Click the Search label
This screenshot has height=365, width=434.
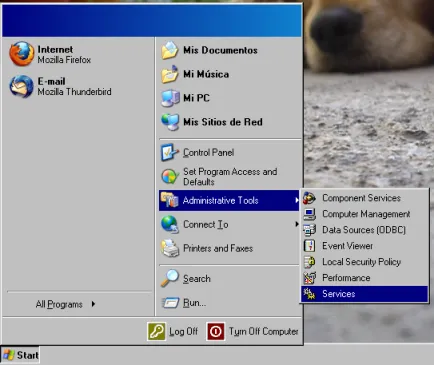(197, 279)
